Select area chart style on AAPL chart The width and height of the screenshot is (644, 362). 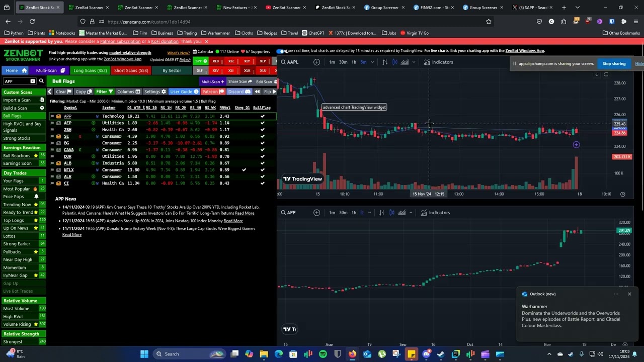click(x=405, y=62)
